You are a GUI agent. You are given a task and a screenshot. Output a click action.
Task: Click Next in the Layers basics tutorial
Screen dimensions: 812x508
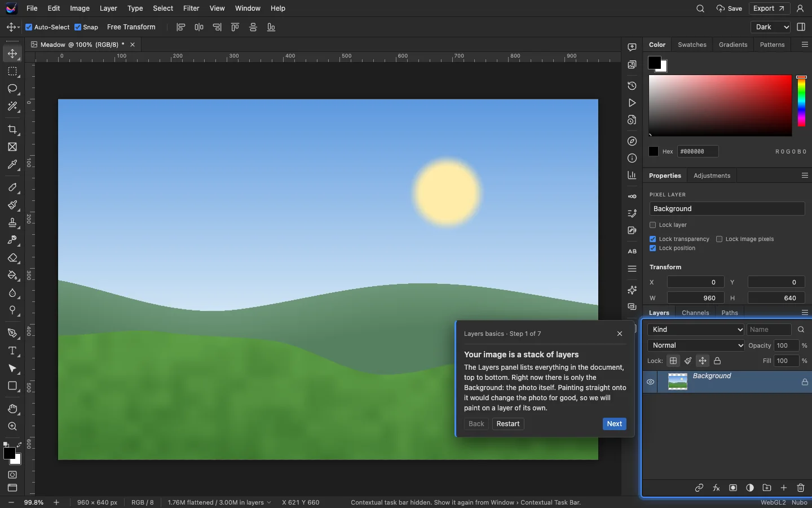pyautogui.click(x=615, y=424)
